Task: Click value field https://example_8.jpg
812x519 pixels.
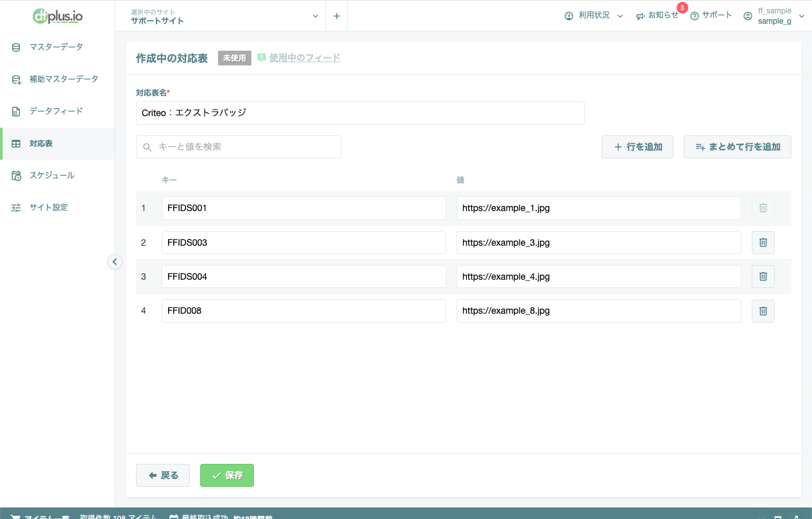Action: point(599,311)
